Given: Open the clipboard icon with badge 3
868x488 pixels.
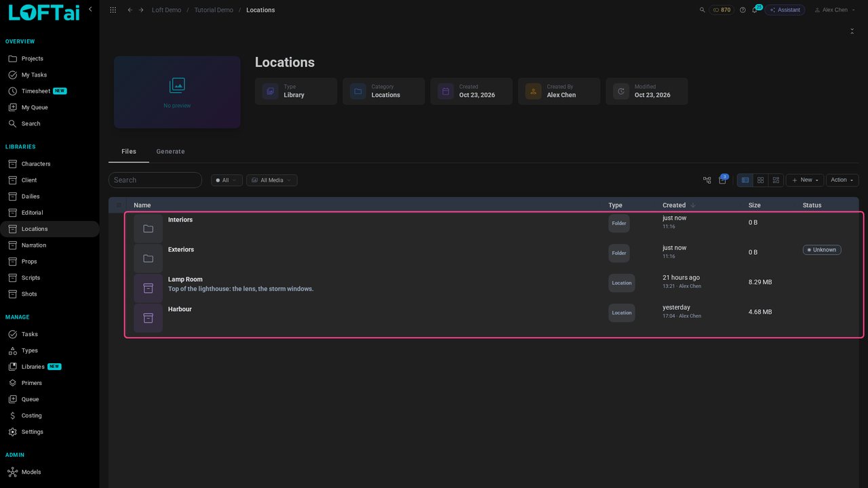Looking at the screenshot, I should [x=723, y=180].
